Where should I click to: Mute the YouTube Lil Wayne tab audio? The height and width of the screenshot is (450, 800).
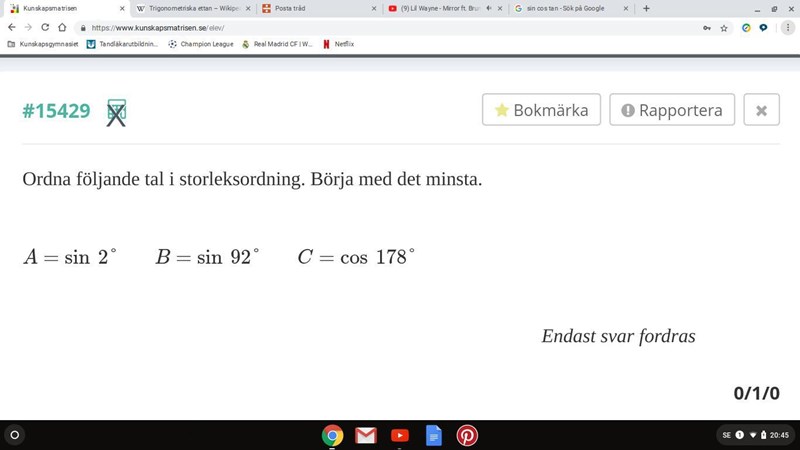click(488, 8)
